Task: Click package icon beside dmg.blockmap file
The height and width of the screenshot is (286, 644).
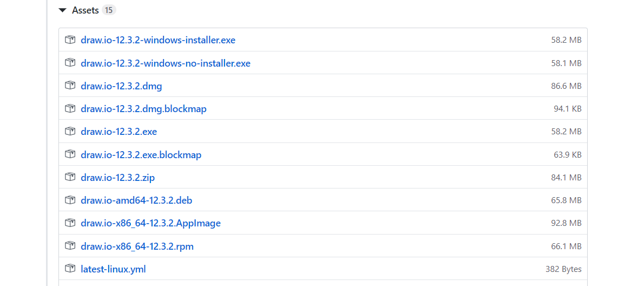Action: [x=70, y=108]
